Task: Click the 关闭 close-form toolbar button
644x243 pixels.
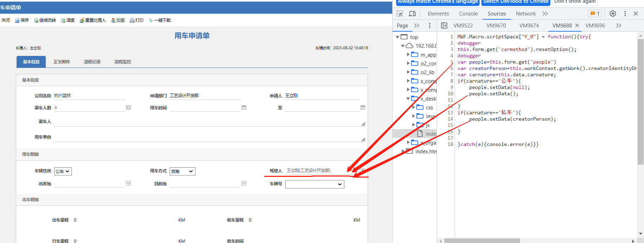Action: point(6,20)
